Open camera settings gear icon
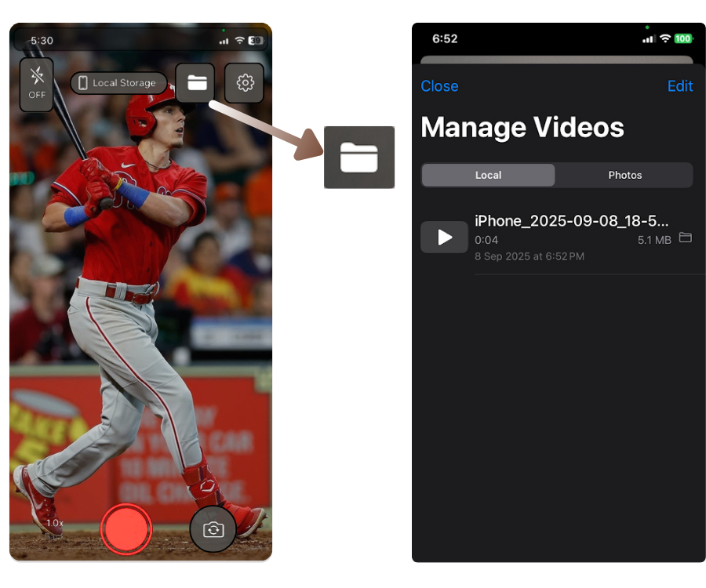Viewport: 706px width, 588px height. pyautogui.click(x=245, y=82)
